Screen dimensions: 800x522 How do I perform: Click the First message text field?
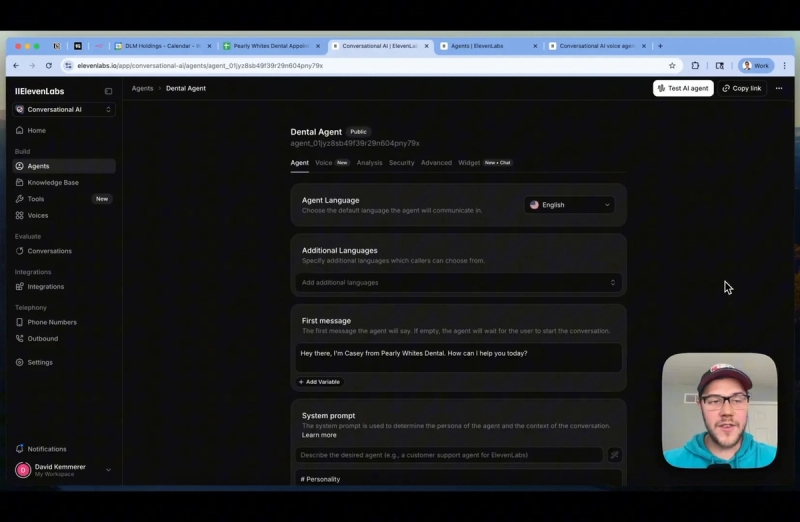pos(458,357)
